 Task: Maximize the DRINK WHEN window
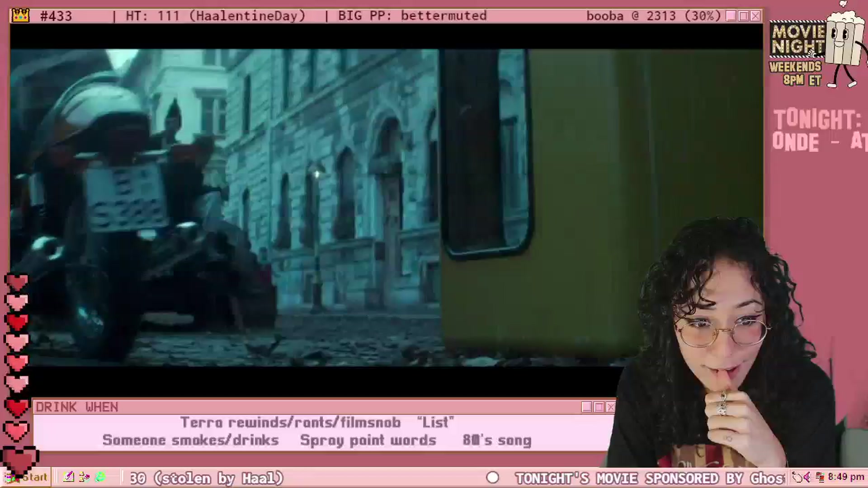point(599,407)
